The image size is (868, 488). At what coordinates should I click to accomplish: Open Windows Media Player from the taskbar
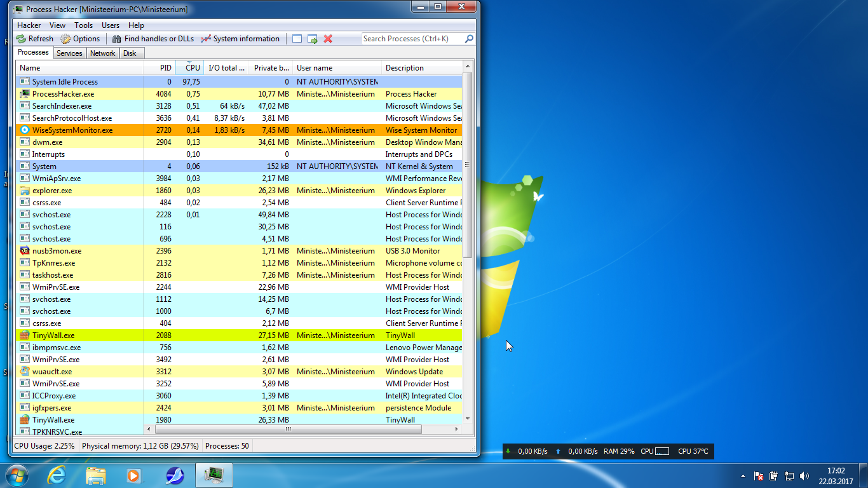pyautogui.click(x=134, y=475)
